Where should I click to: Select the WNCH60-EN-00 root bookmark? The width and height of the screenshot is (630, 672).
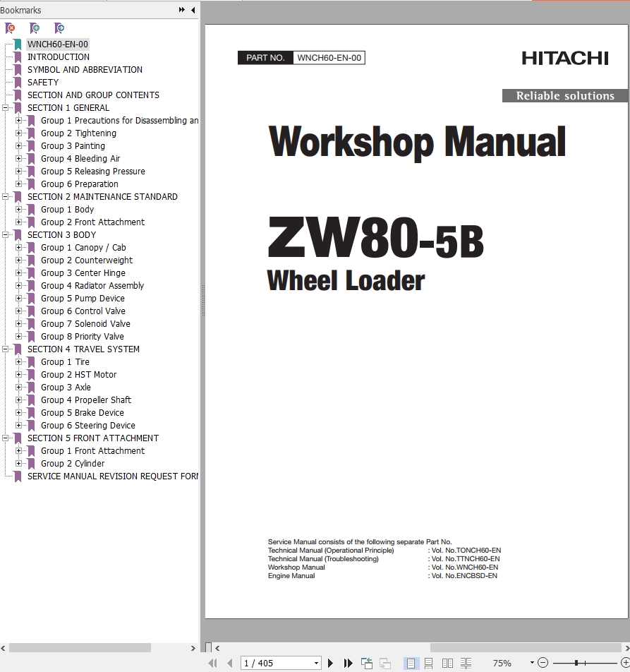point(58,44)
